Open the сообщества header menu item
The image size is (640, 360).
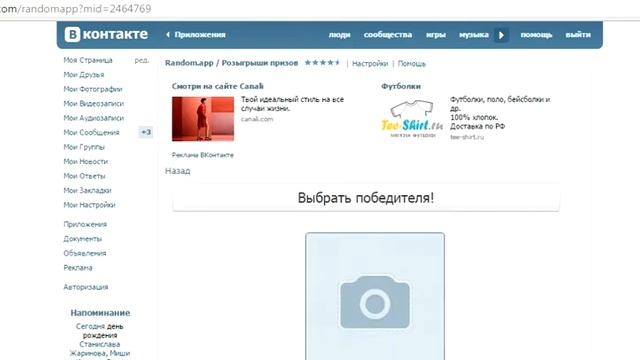point(388,35)
